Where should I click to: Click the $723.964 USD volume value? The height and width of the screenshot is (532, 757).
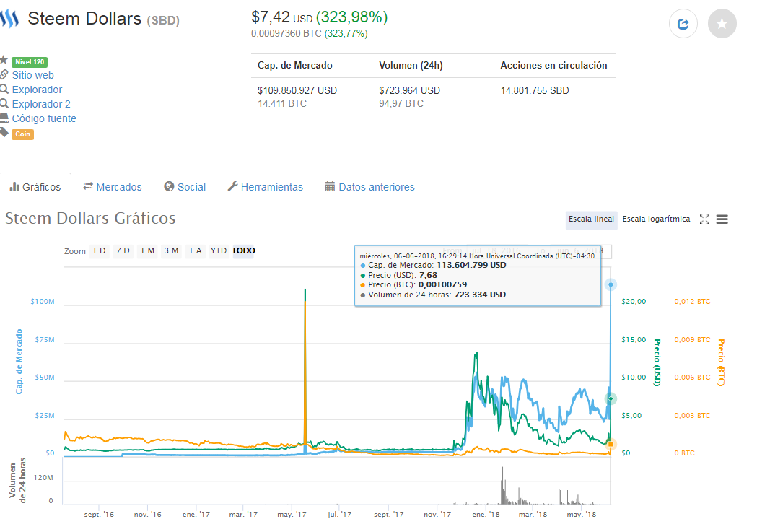click(x=409, y=91)
